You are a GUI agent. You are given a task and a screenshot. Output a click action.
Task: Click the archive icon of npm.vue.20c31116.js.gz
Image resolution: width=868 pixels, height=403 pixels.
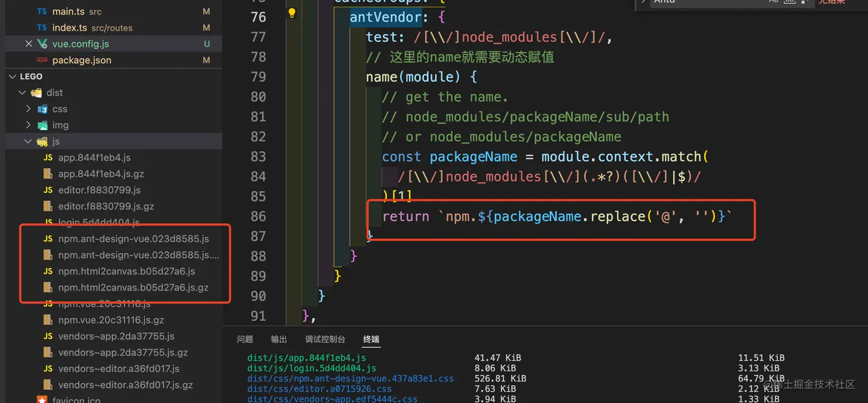[x=48, y=320]
